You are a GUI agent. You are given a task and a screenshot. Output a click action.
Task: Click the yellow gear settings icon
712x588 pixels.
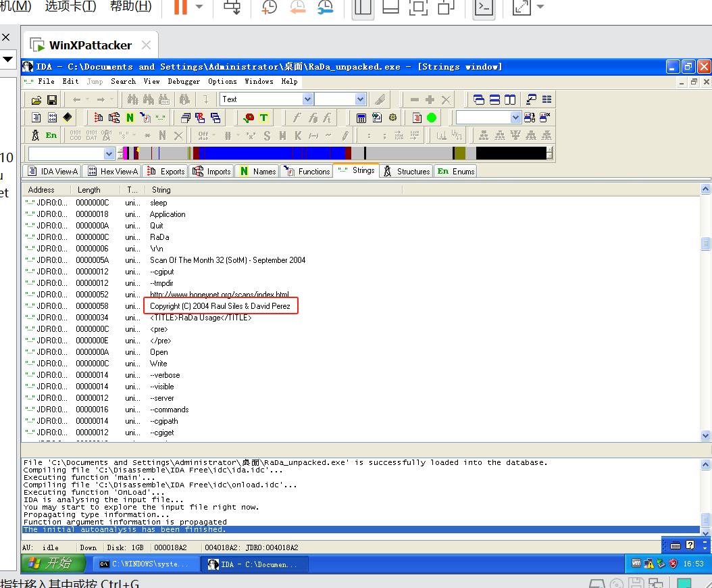pos(392,118)
